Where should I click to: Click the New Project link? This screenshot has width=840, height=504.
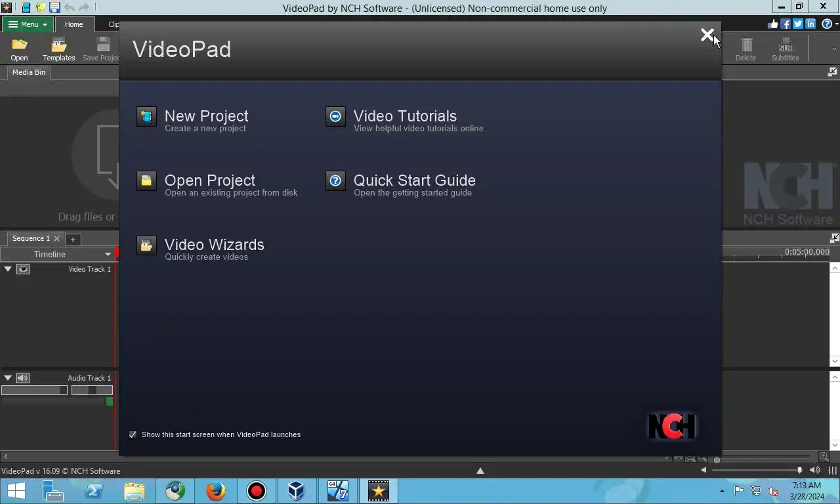point(206,116)
